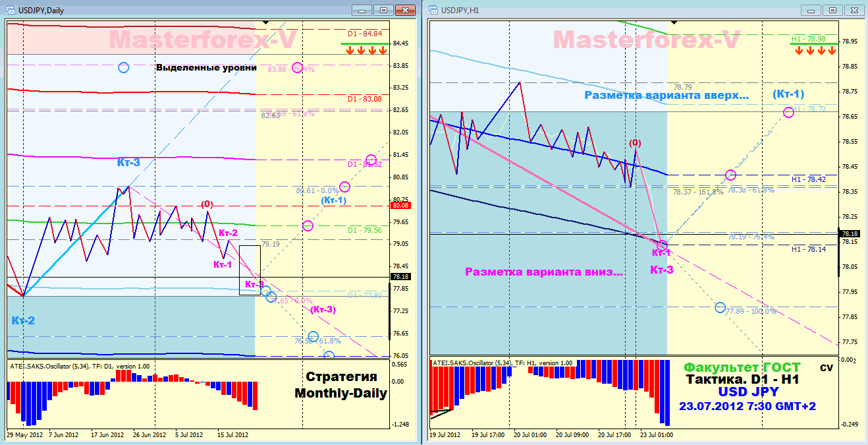868x445 pixels.
Task: Click the red 80.08 price tag
Action: tap(401, 205)
